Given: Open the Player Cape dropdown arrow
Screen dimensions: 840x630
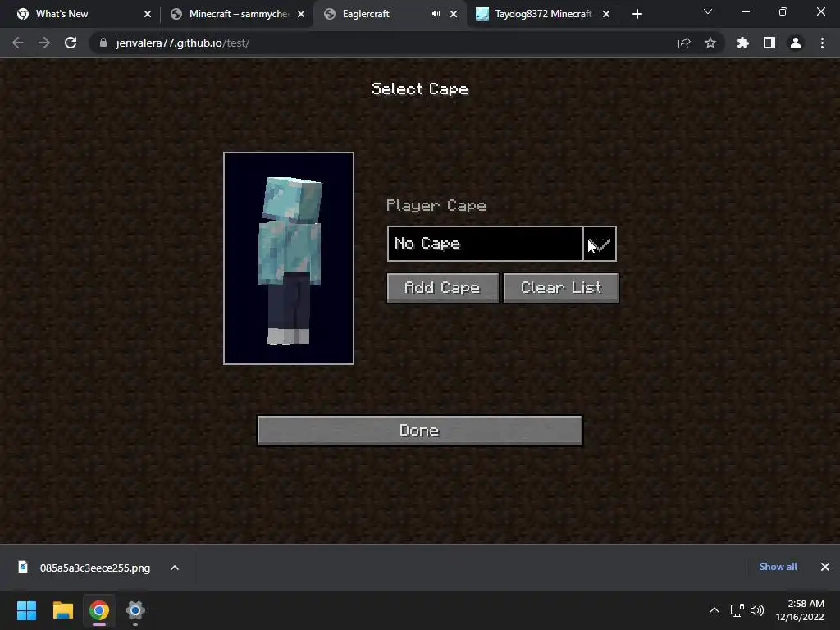Looking at the screenshot, I should pos(600,244).
